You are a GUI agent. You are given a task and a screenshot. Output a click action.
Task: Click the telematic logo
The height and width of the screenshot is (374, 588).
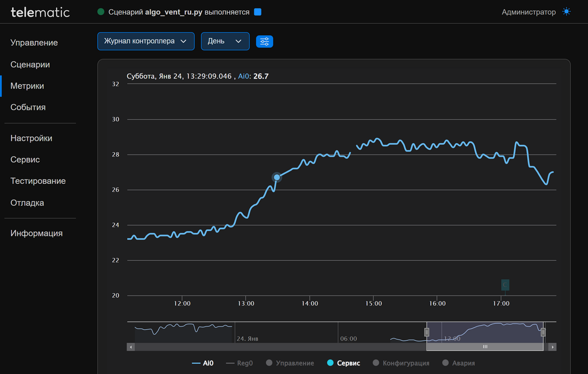pos(40,12)
